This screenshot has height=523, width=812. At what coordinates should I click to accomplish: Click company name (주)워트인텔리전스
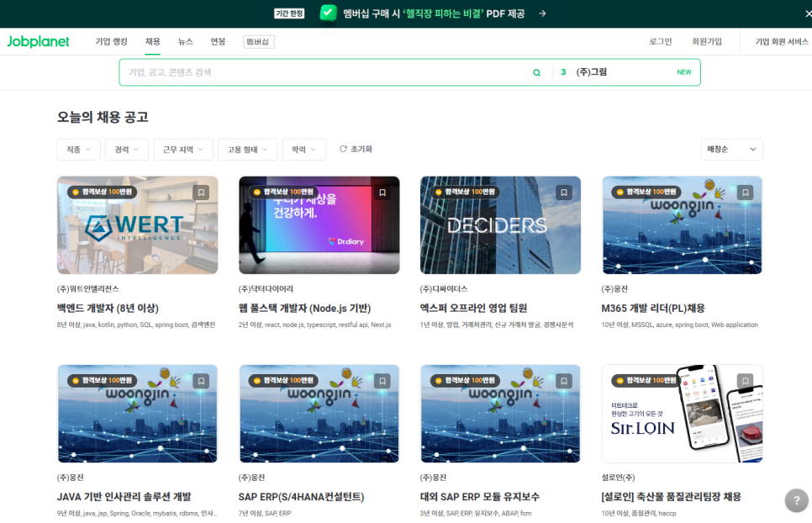point(87,289)
